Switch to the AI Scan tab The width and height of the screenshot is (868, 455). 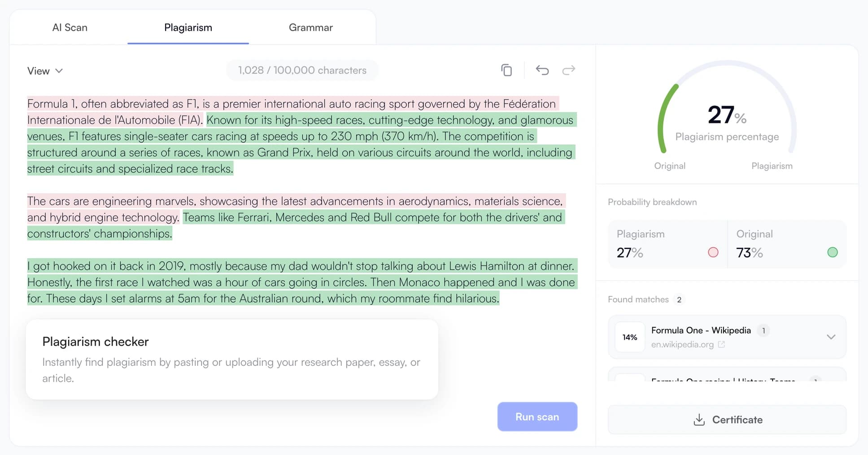(70, 27)
